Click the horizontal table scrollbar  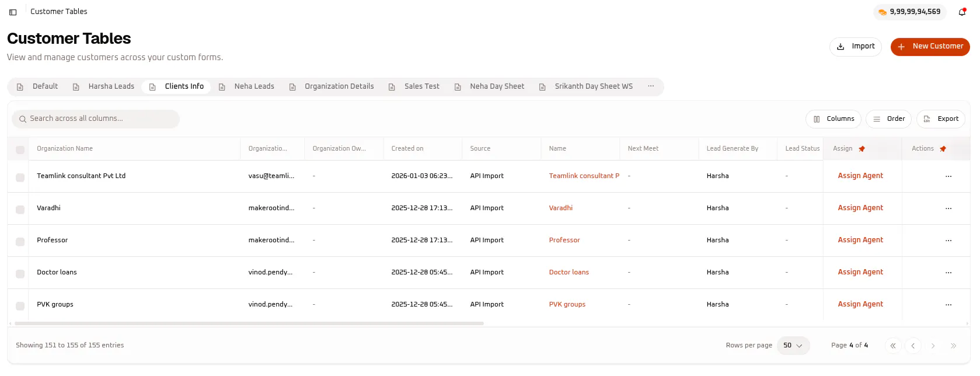tap(249, 323)
